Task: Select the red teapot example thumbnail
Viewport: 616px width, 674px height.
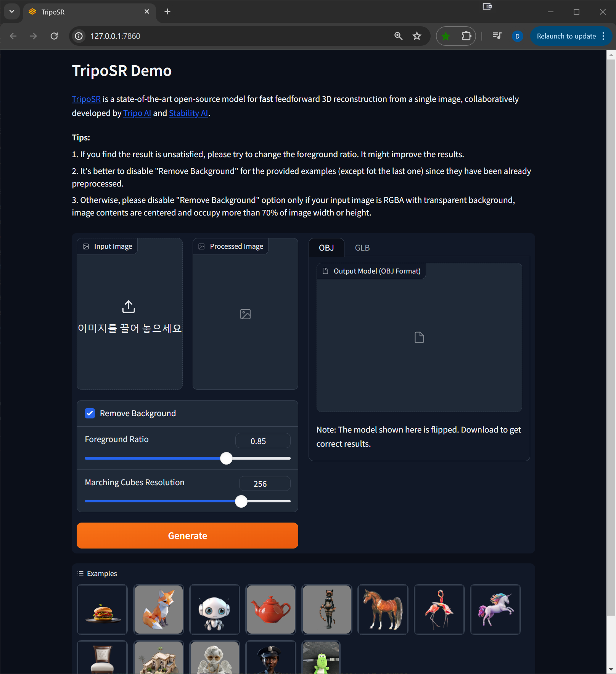Action: pyautogui.click(x=270, y=609)
